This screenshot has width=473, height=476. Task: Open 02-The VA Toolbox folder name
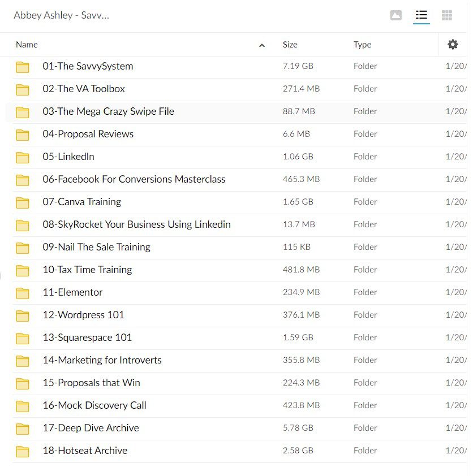click(84, 89)
